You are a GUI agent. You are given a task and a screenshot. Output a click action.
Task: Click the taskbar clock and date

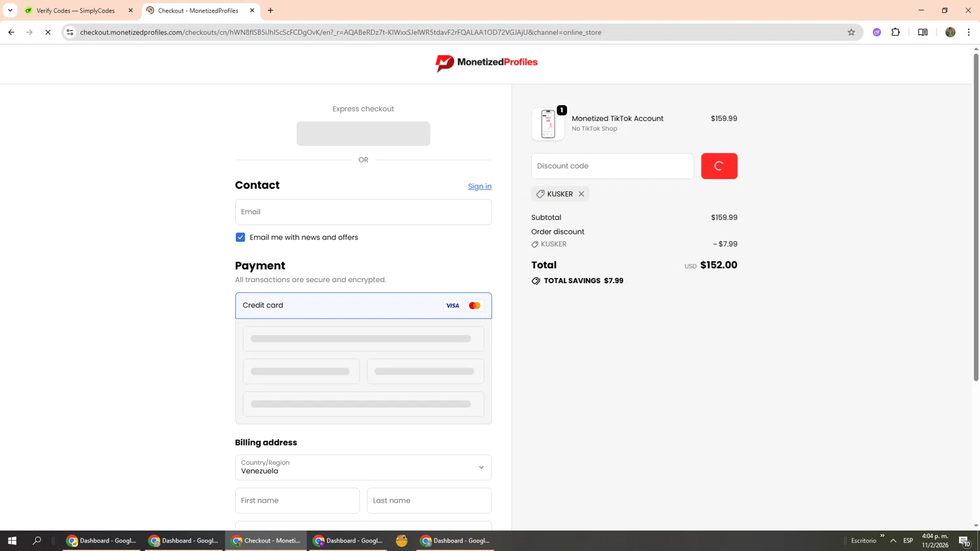click(x=935, y=541)
